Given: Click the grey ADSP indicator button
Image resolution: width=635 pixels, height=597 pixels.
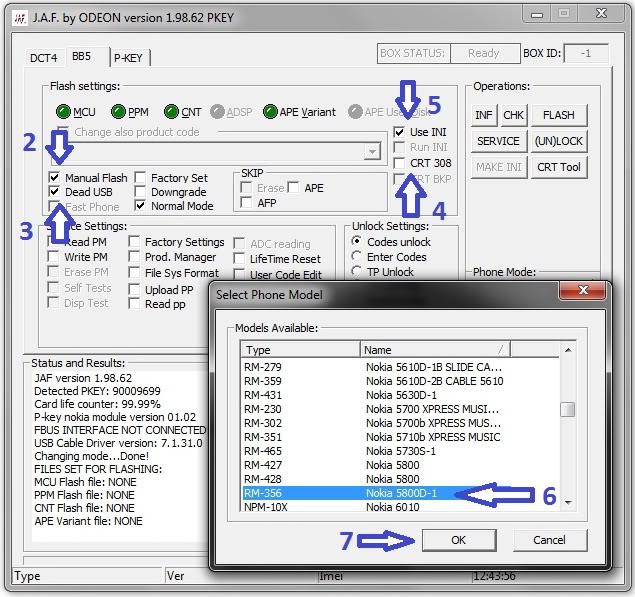Looking at the screenshot, I should click(217, 112).
